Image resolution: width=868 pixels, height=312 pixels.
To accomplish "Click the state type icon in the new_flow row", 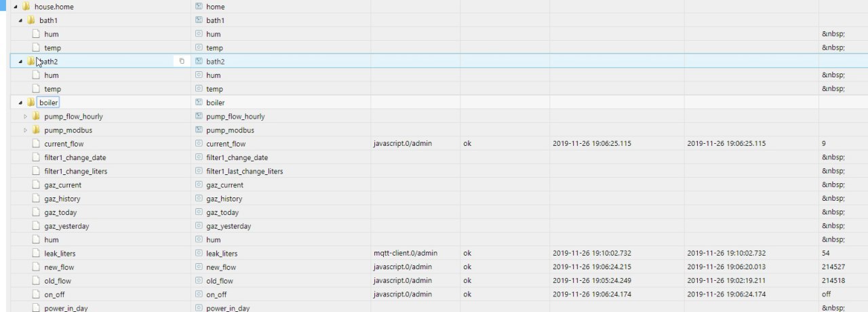I will coord(199,267).
